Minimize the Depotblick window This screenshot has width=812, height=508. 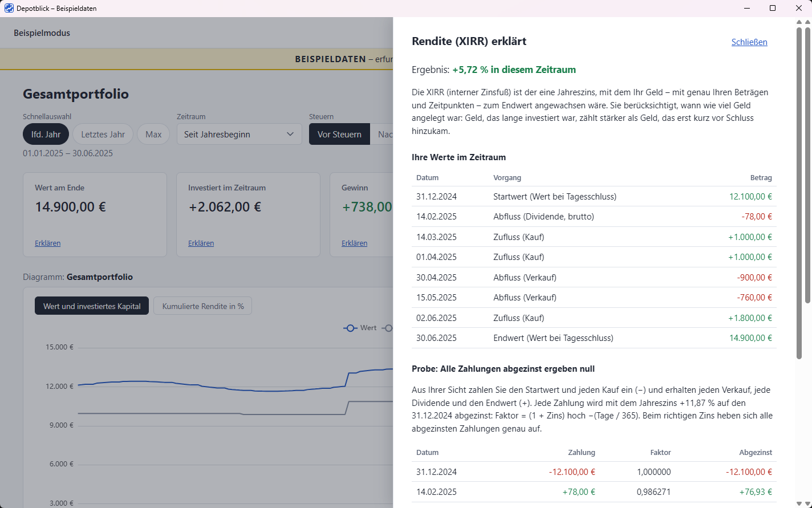747,9
